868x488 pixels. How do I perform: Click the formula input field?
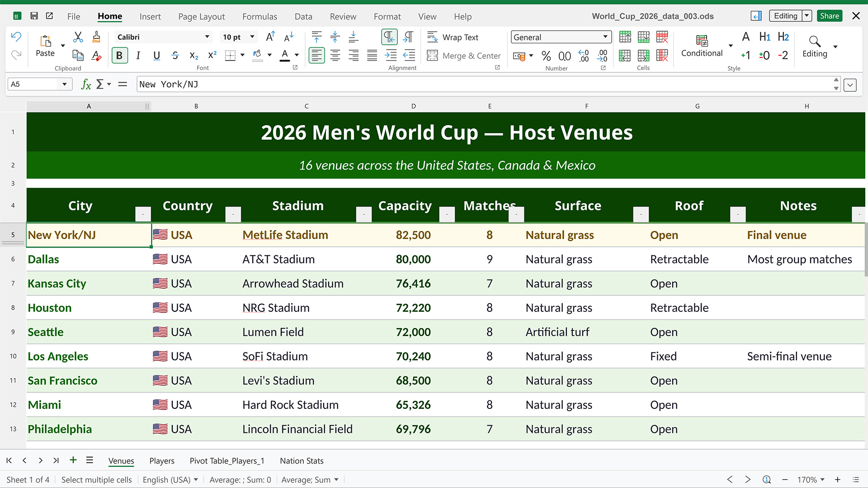(484, 84)
